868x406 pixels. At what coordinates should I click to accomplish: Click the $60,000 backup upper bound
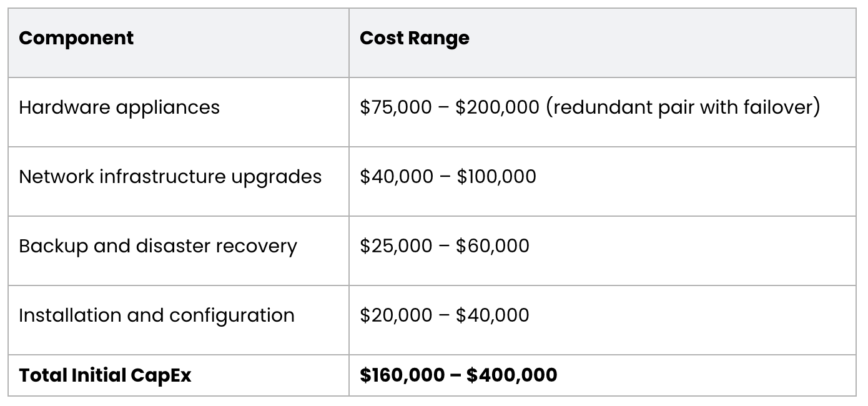[493, 246]
